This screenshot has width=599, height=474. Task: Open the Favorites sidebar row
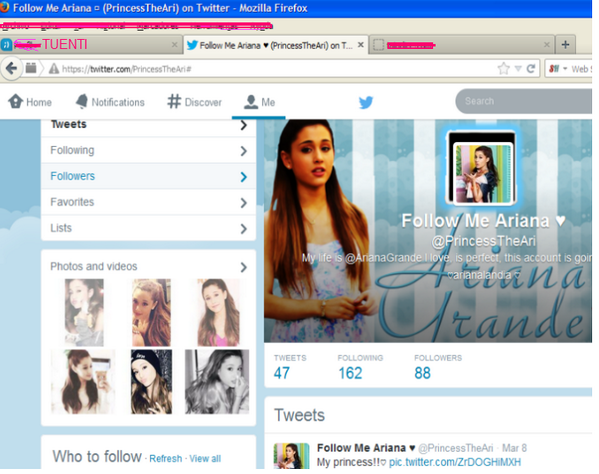pyautogui.click(x=149, y=202)
